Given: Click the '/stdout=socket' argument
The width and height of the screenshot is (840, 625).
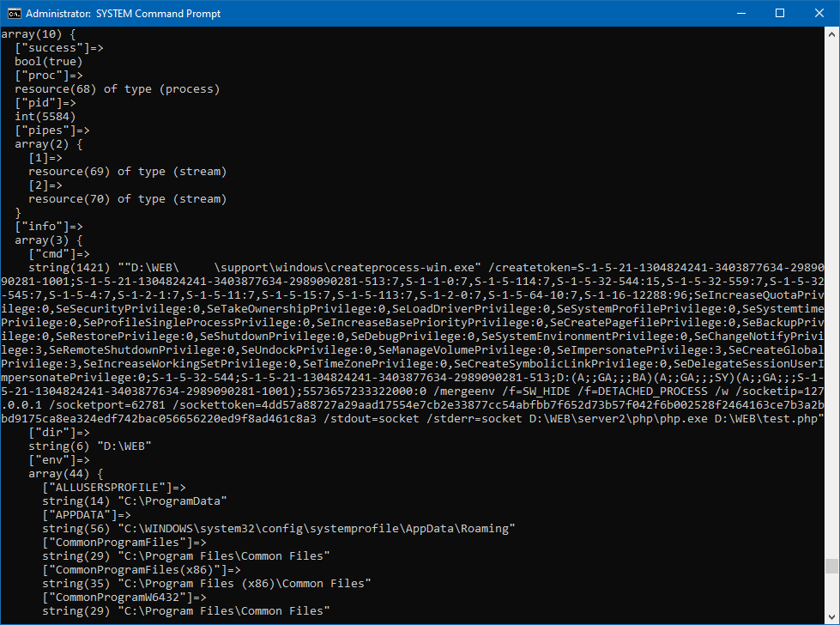Looking at the screenshot, I should pyautogui.click(x=372, y=418).
